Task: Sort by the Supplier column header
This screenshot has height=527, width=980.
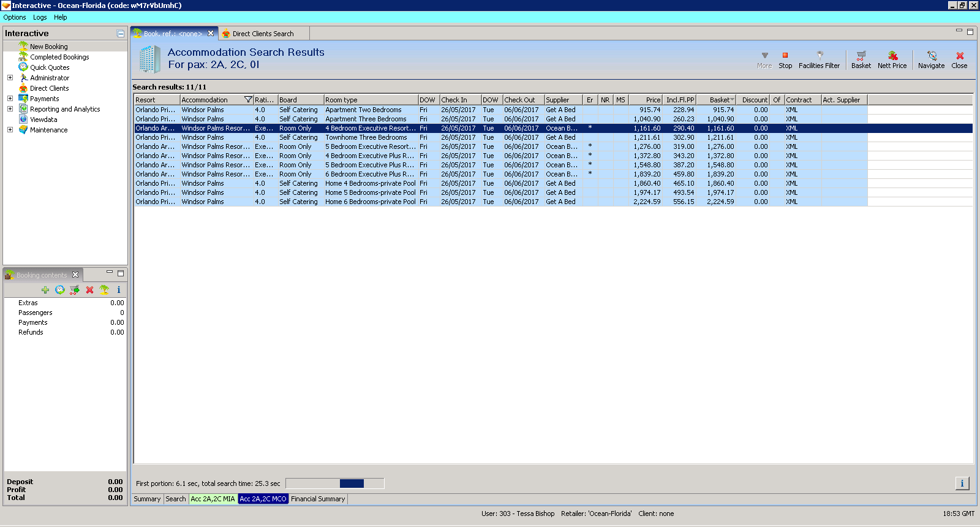Action: [563, 100]
